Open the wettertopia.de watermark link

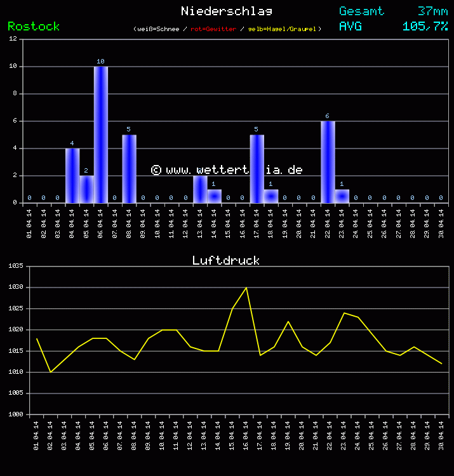pos(227,169)
